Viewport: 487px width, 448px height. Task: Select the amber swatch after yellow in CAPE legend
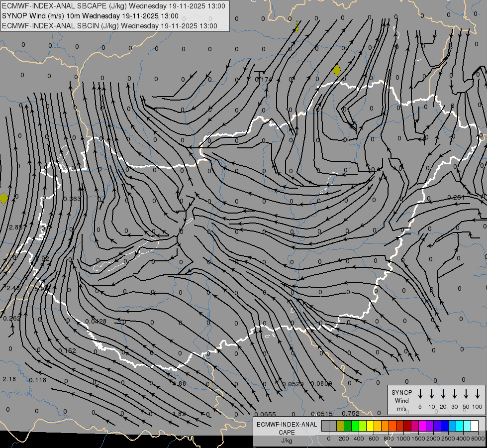[378, 426]
